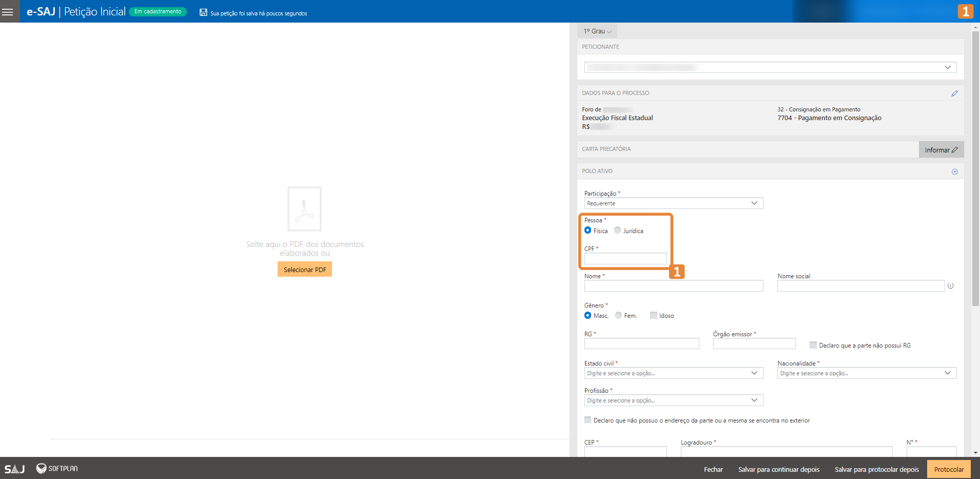Focus the CEP input field
980x479 pixels.
[x=625, y=452]
